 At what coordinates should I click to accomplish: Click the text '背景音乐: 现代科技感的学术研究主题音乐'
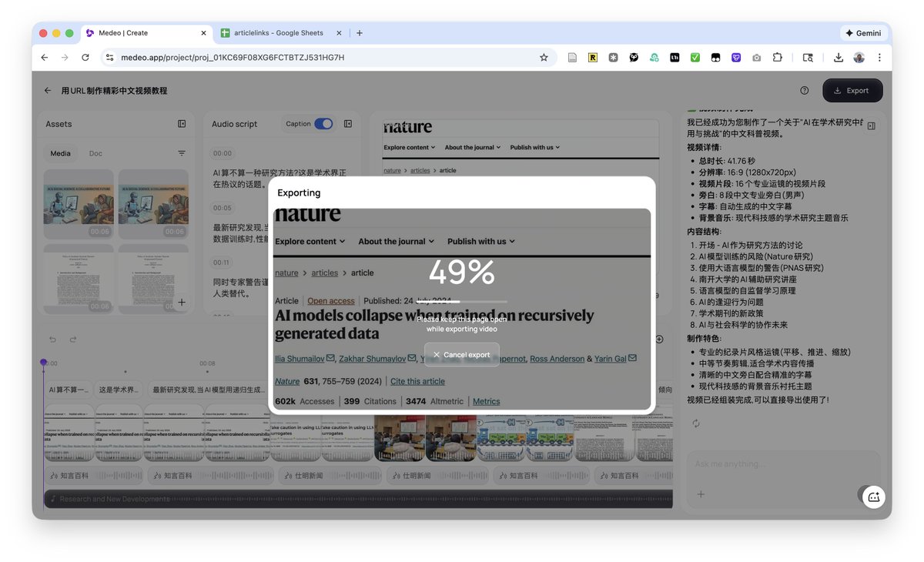pos(773,218)
